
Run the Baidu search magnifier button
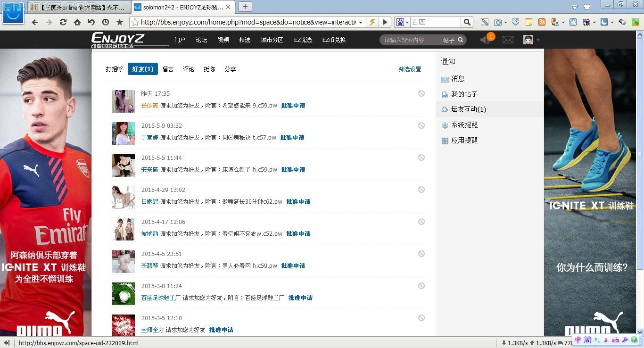pos(467,22)
